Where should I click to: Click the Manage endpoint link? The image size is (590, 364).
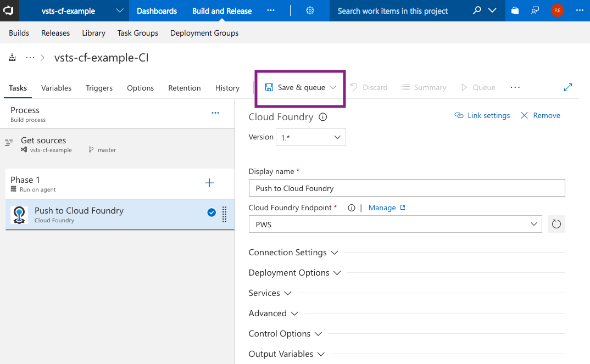(x=382, y=208)
